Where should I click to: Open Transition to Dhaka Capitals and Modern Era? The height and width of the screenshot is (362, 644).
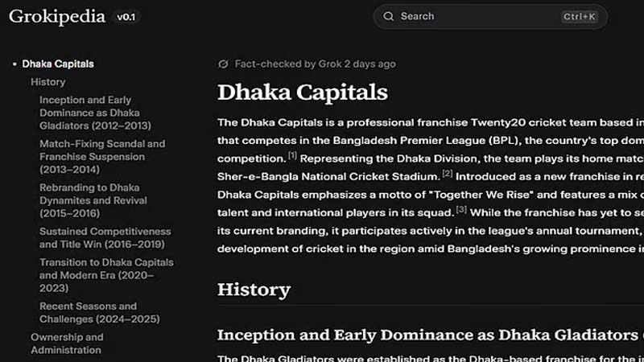(x=106, y=275)
